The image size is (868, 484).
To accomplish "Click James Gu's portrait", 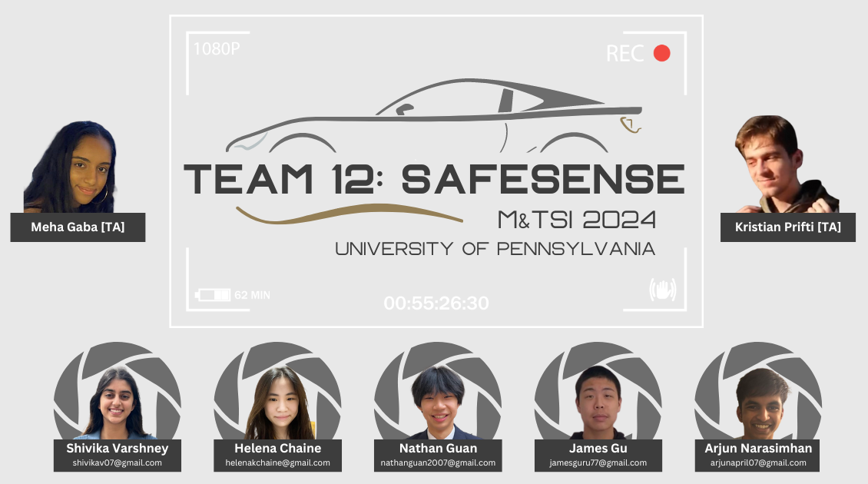I will pos(598,403).
